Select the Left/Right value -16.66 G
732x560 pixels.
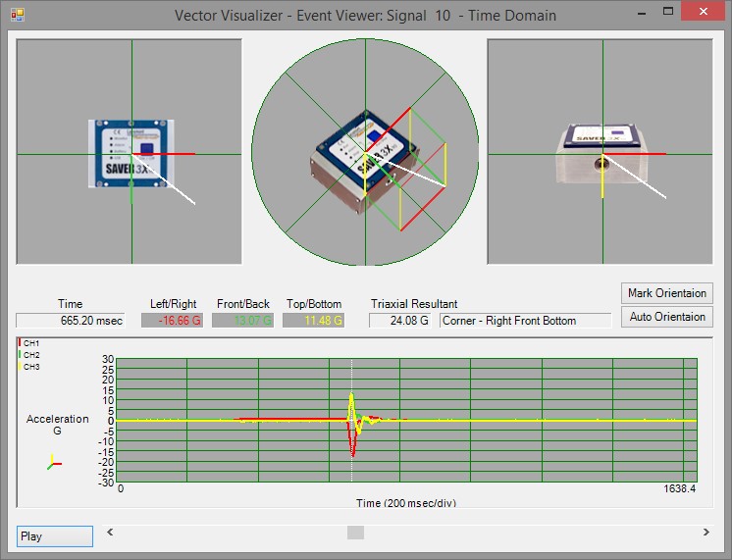click(x=173, y=321)
